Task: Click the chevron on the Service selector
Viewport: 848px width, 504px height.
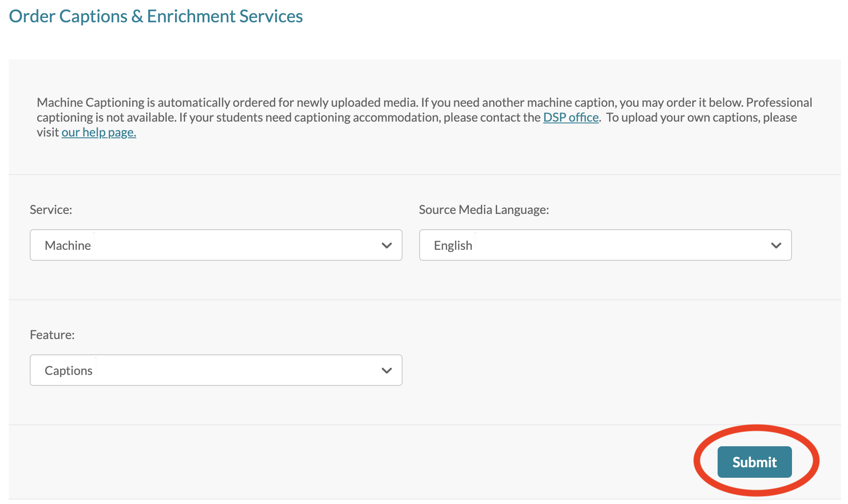Action: pos(387,245)
